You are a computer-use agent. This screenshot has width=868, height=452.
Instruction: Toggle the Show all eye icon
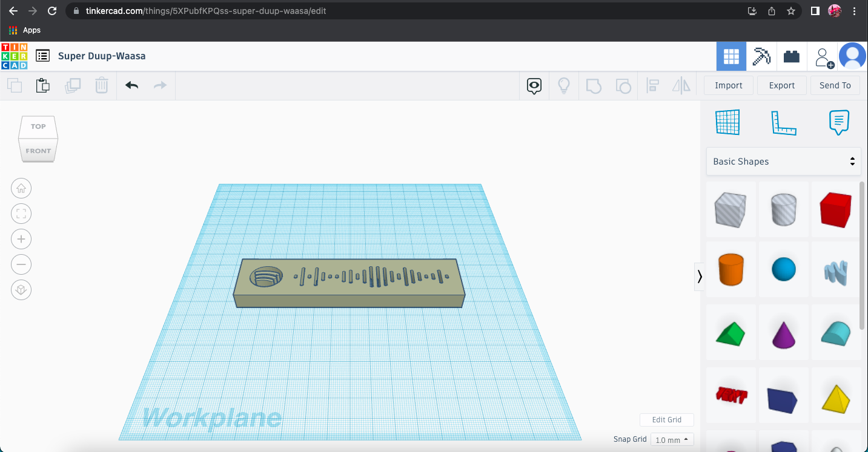534,86
